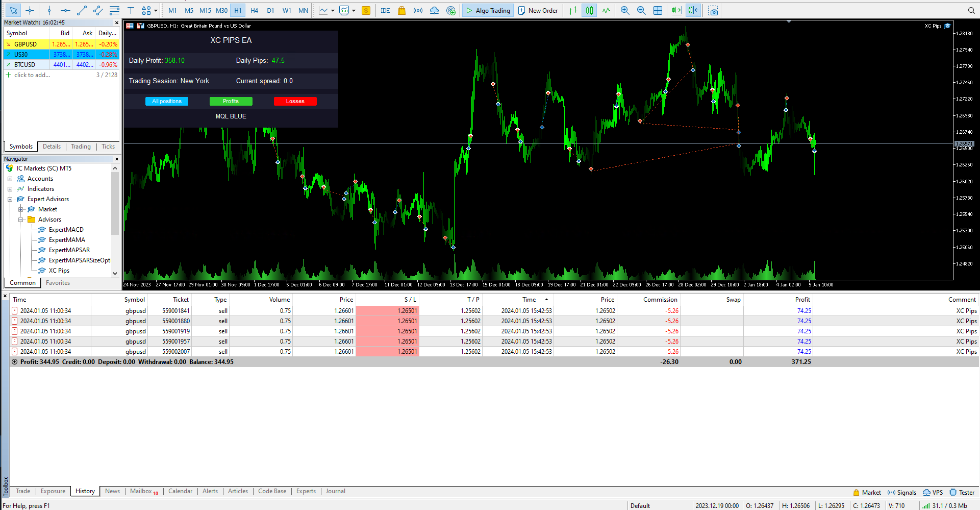
Task: Select the vertical line drawing tool
Action: point(49,10)
